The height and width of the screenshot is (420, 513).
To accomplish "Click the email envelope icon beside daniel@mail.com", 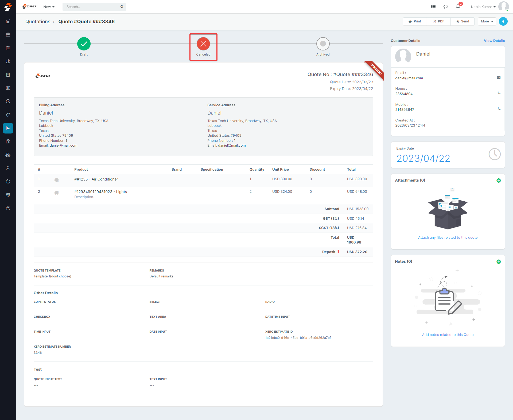I will coord(499,77).
